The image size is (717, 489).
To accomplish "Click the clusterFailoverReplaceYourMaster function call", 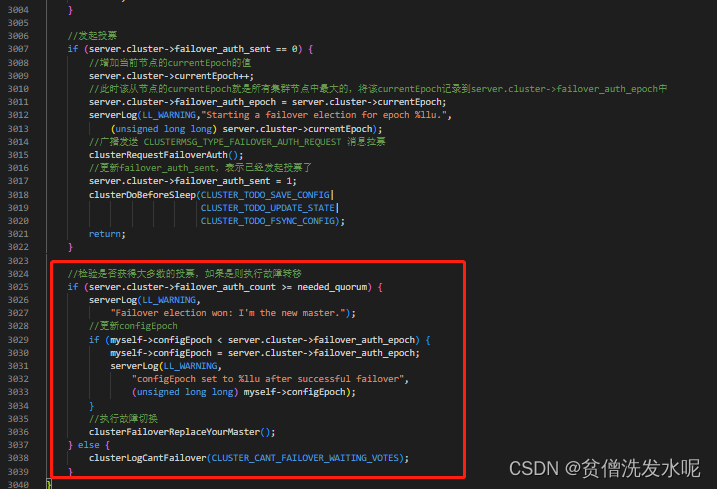I will (x=174, y=432).
